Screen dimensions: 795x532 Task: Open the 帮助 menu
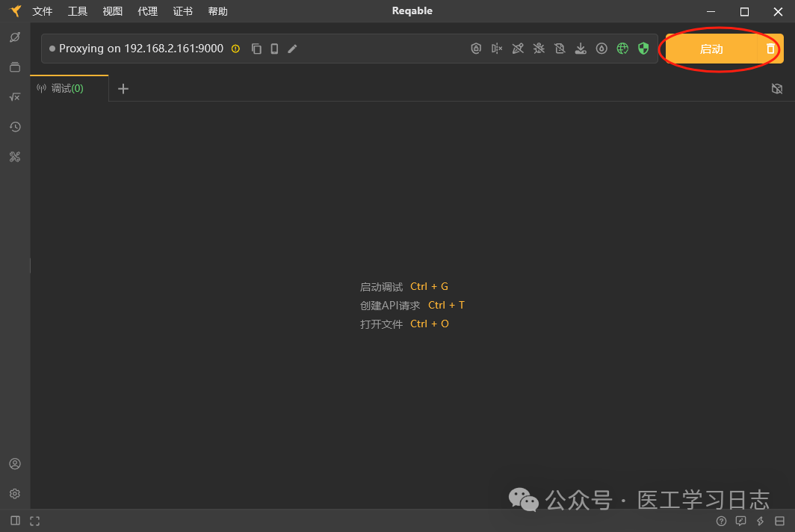[x=217, y=11]
